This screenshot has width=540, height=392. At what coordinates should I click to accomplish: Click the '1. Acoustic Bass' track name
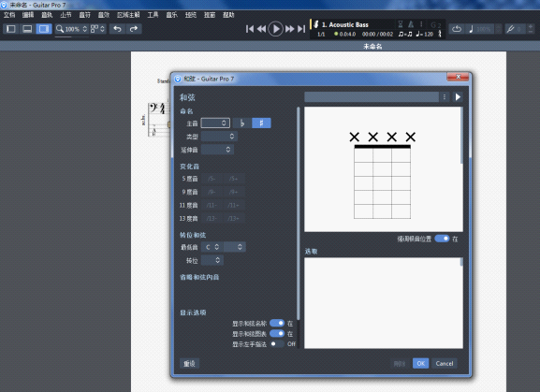tap(345, 24)
